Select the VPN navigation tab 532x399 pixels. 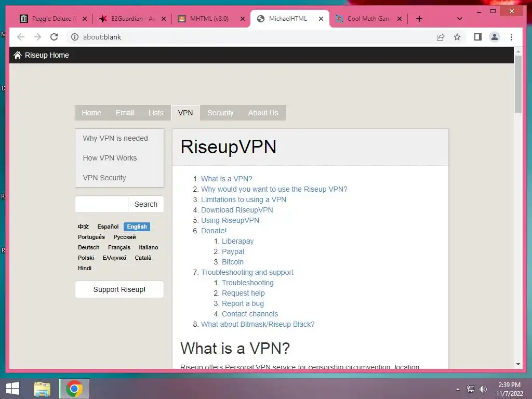click(x=185, y=113)
